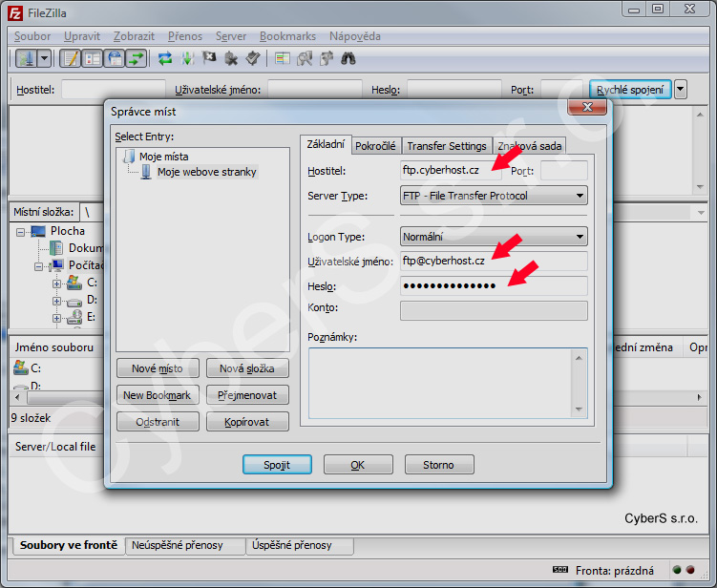The width and height of the screenshot is (717, 588).
Task: Click the Nová složka button
Action: [x=247, y=368]
